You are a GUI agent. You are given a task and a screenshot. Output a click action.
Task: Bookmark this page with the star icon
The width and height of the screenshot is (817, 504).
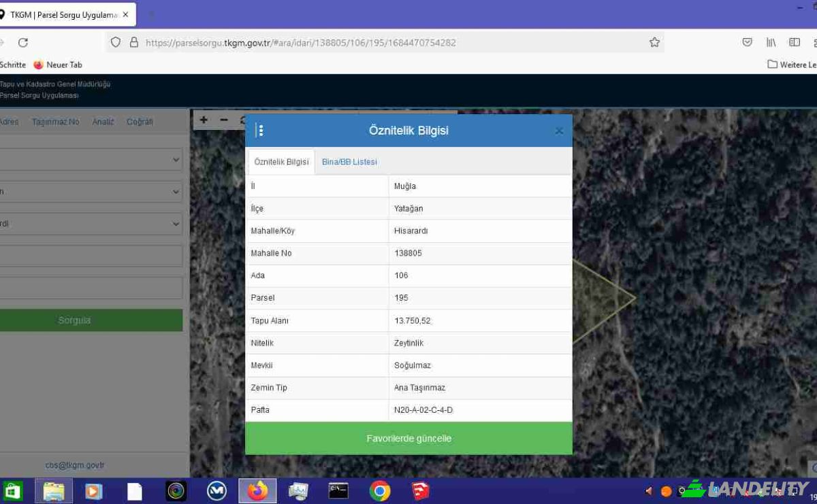pyautogui.click(x=654, y=42)
